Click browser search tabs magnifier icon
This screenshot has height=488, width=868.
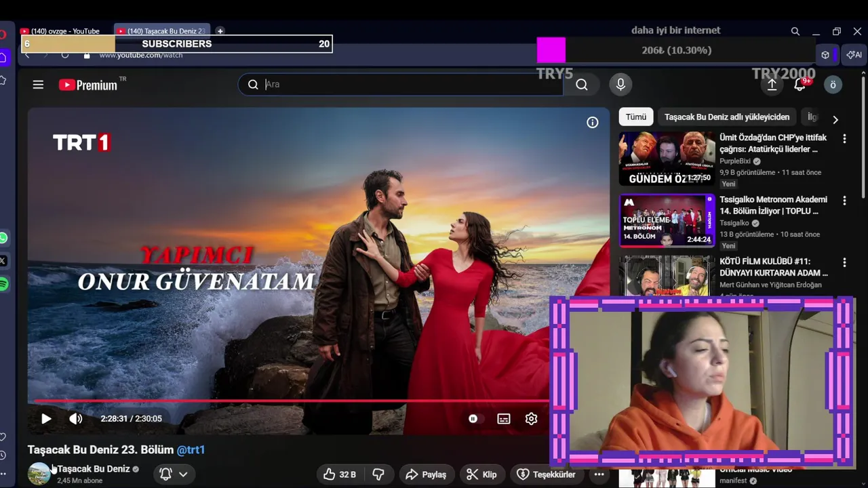(x=795, y=31)
